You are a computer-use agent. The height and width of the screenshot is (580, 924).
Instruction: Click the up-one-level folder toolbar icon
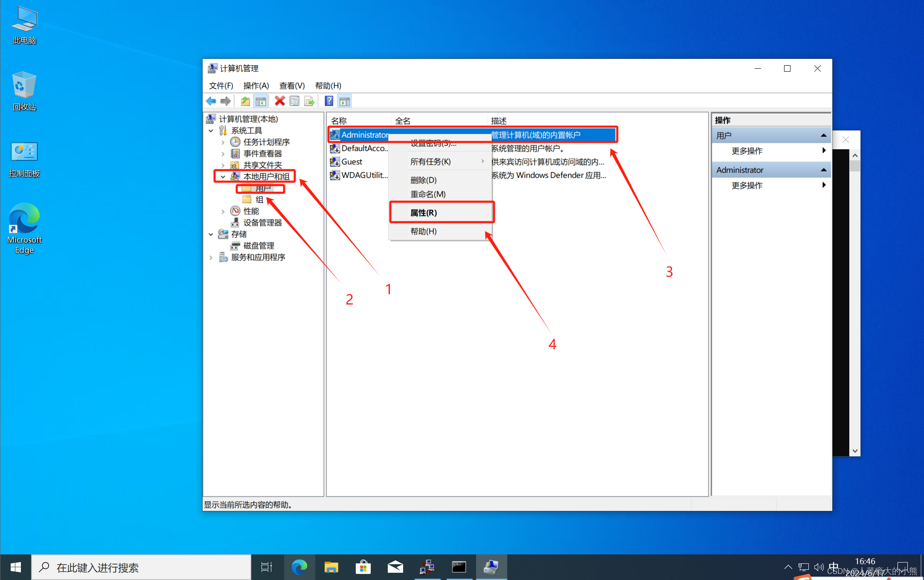(245, 101)
